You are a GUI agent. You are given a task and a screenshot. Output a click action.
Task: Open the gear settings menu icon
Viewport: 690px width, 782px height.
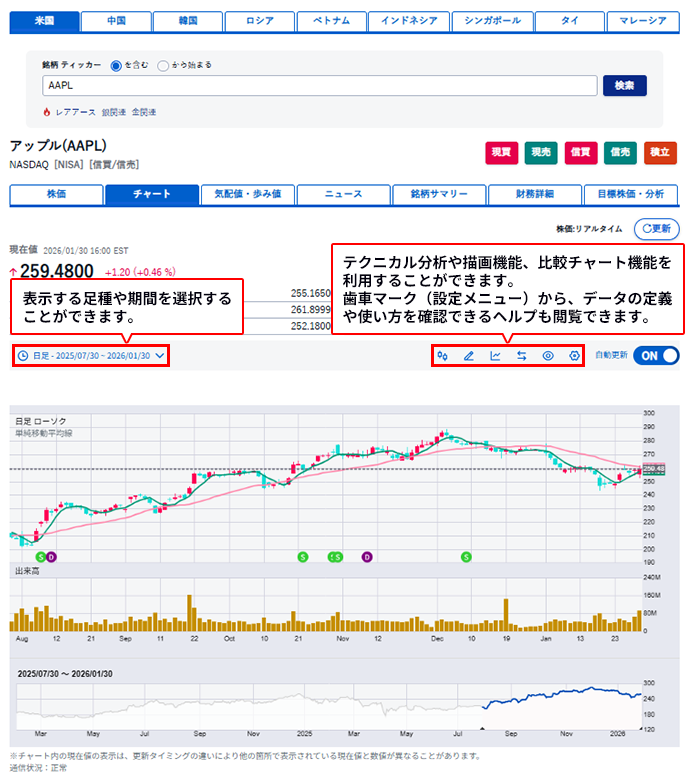pyautogui.click(x=574, y=356)
